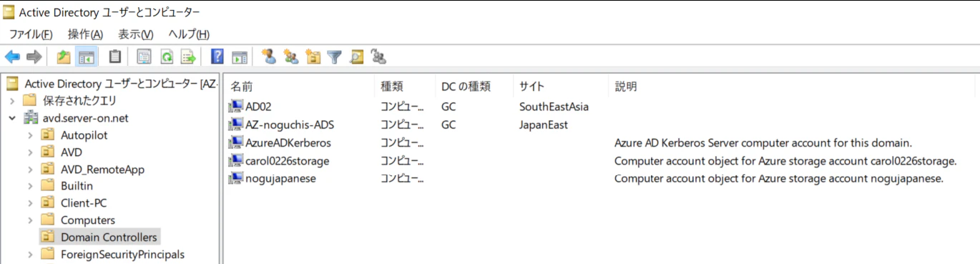Image resolution: width=980 pixels, height=264 pixels.
Task: Click the Add to group toolbar icon
Action: (x=378, y=57)
